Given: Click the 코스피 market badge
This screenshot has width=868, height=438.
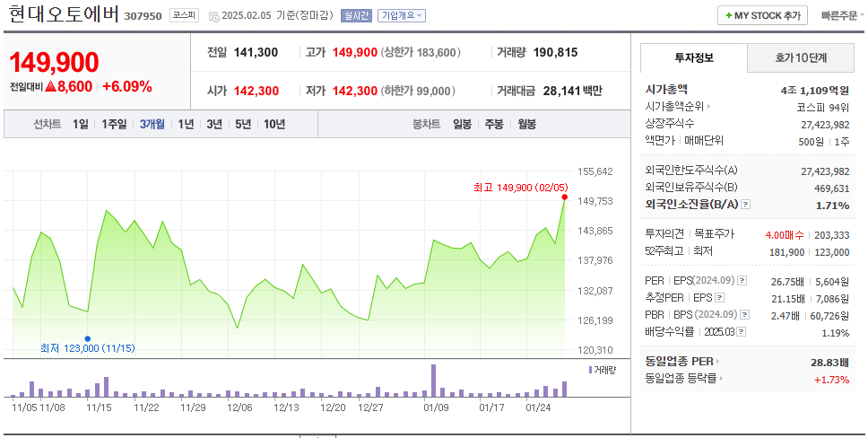Looking at the screenshot, I should point(184,15).
